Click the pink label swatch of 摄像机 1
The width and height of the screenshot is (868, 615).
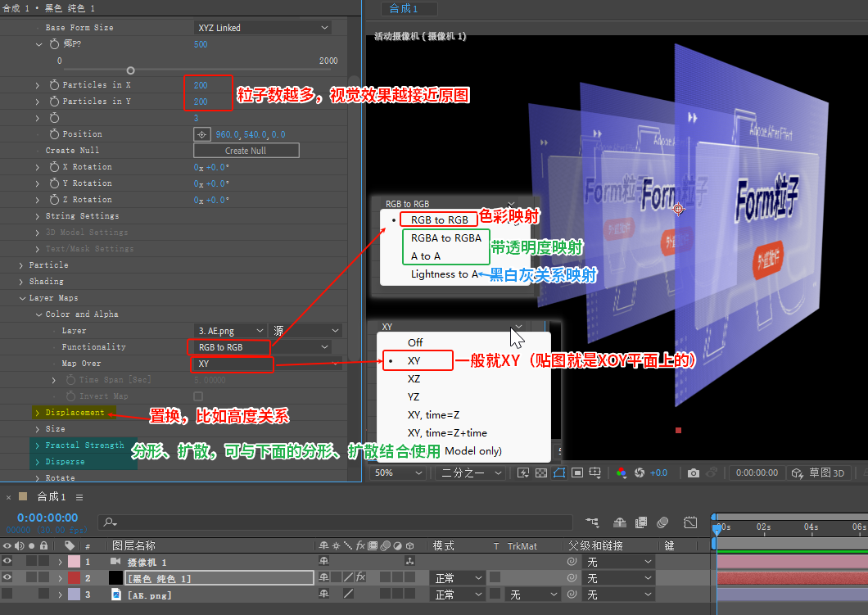tap(74, 561)
